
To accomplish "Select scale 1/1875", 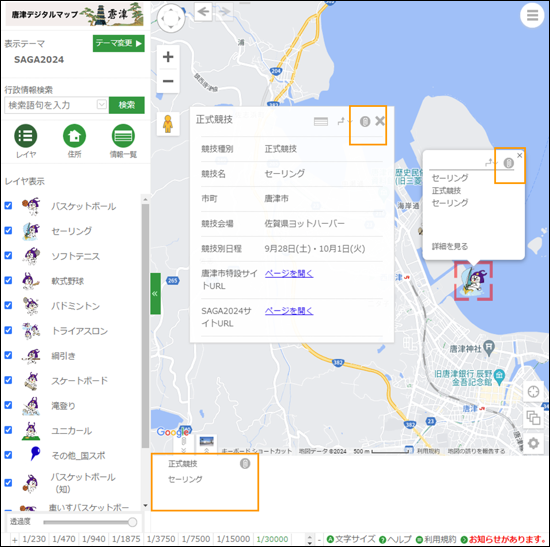I will tap(126, 539).
